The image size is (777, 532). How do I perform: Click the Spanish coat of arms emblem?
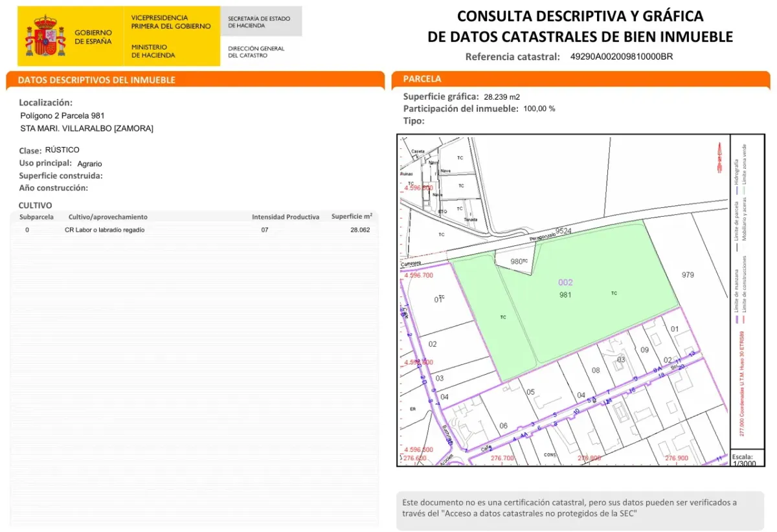pyautogui.click(x=45, y=38)
